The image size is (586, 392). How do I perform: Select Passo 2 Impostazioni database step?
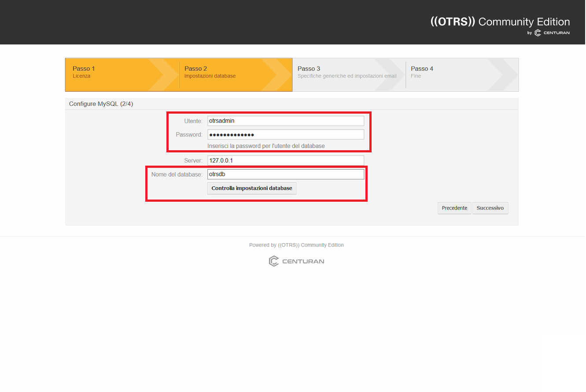tap(236, 74)
